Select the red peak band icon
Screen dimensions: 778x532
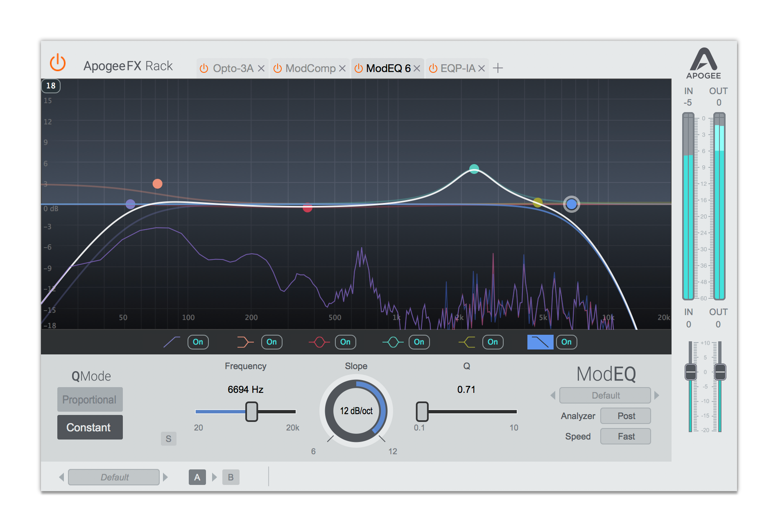pos(319,342)
